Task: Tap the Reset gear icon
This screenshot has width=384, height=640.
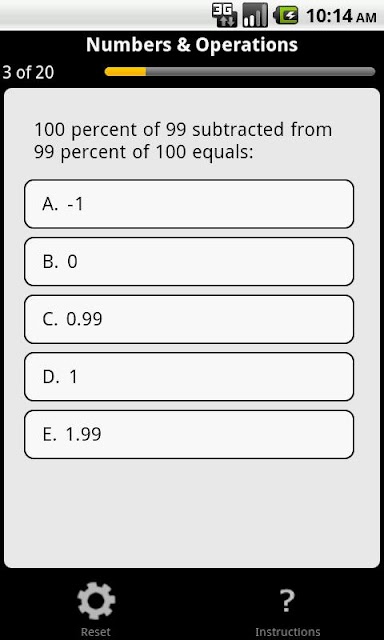Action: click(96, 601)
